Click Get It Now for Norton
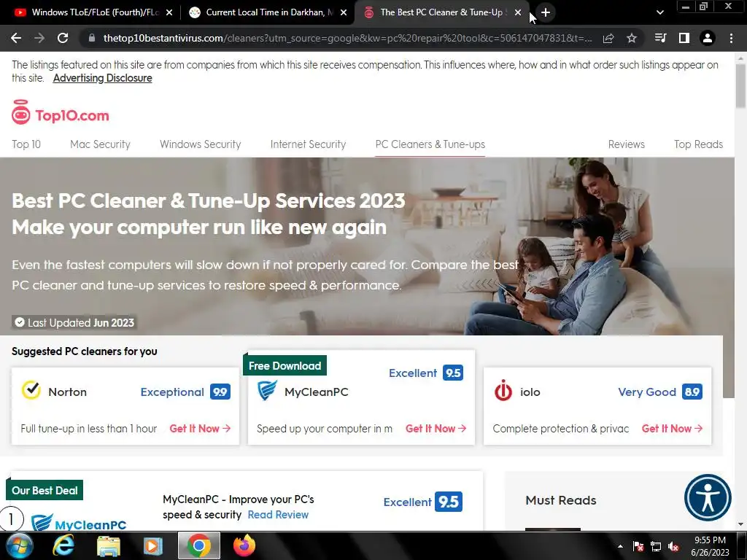747x560 pixels. (200, 429)
